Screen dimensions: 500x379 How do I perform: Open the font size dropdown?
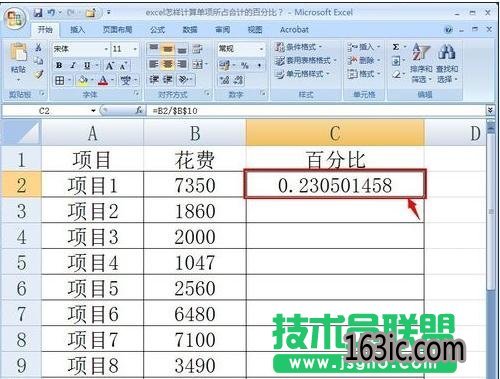pyautogui.click(x=135, y=49)
